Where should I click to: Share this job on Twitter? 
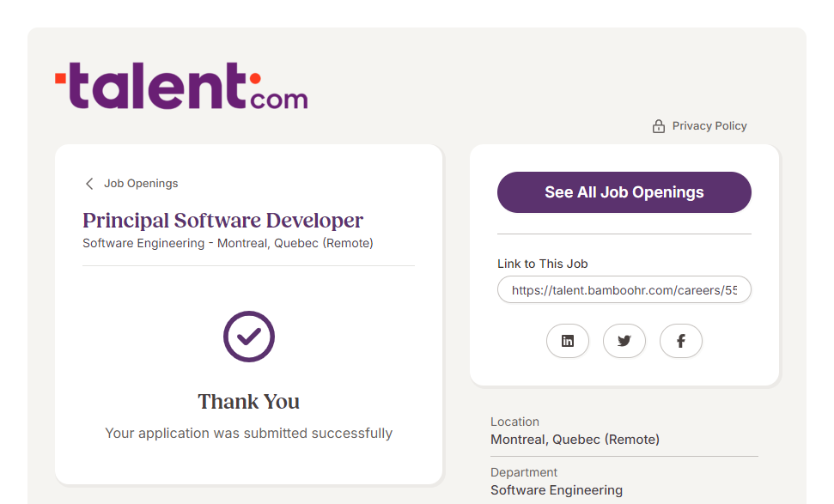pos(624,341)
